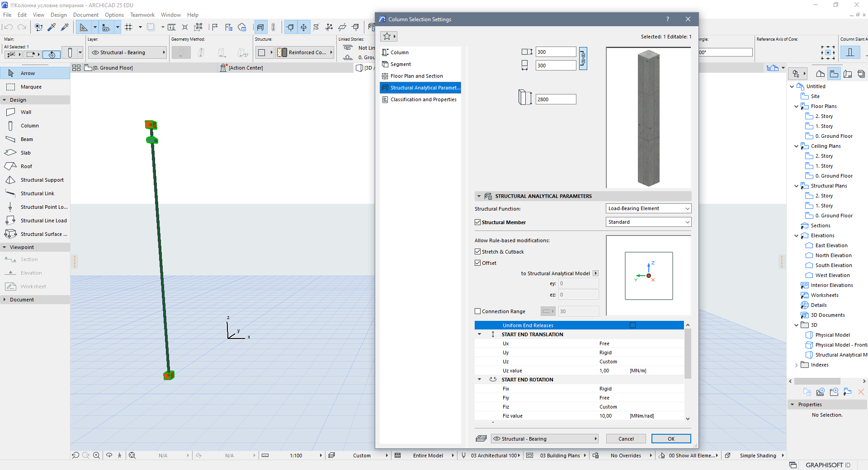Screen dimensions: 868x470
Task: Enable the Connection Range checkbox
Action: click(477, 311)
